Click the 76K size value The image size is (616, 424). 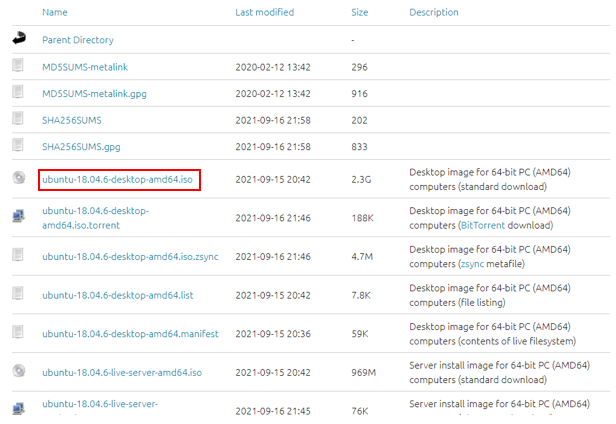click(x=359, y=411)
